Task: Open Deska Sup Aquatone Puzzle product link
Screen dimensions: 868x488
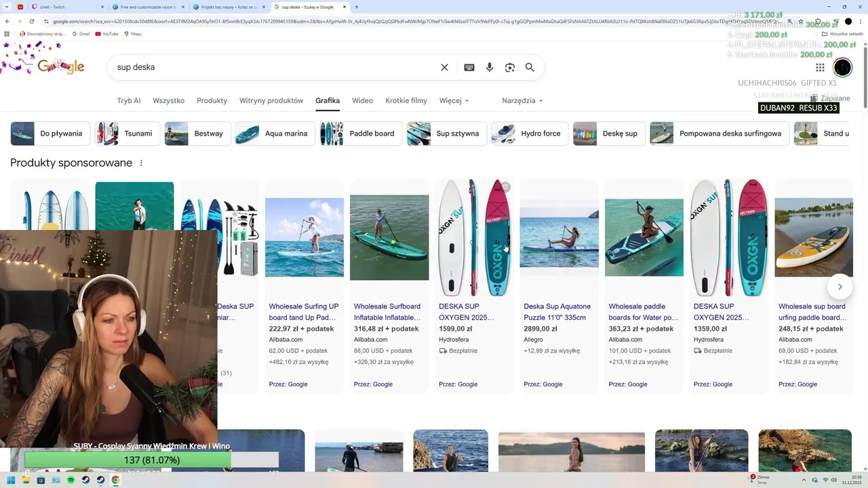Action: [557, 312]
